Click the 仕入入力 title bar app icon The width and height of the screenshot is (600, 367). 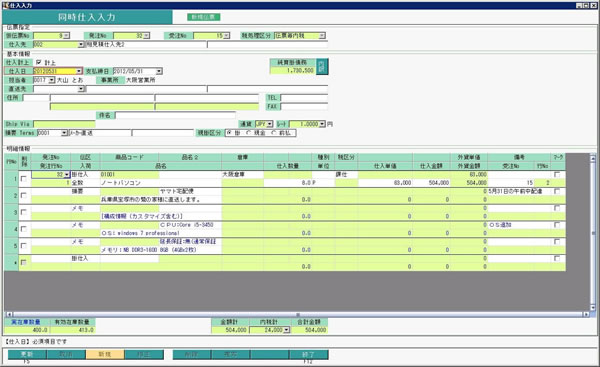click(x=5, y=5)
